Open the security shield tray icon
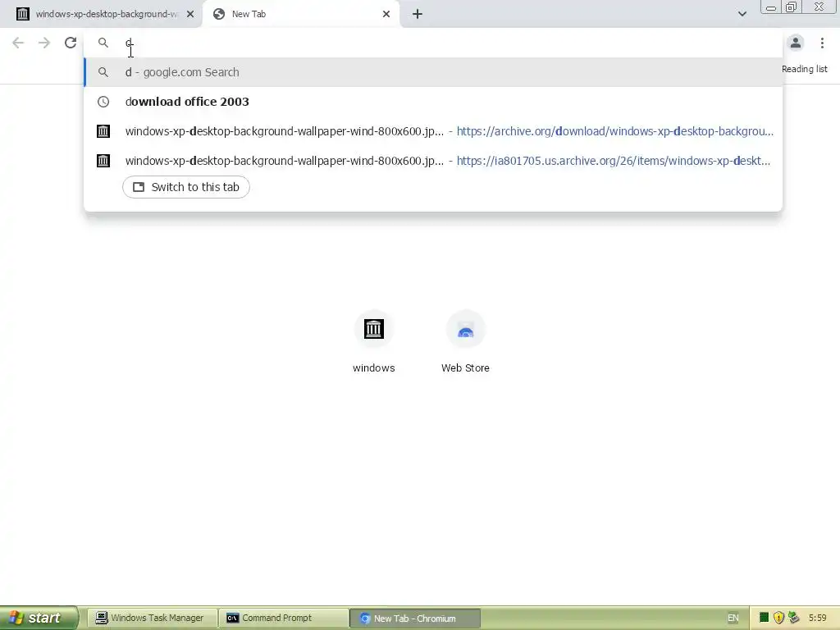 [778, 618]
